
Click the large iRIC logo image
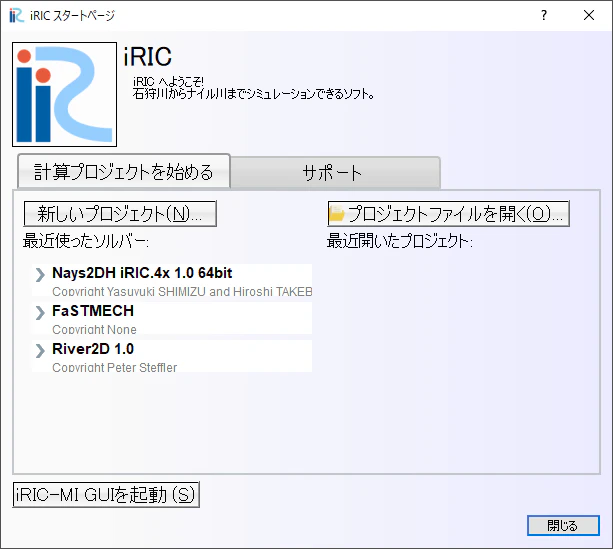(x=65, y=94)
